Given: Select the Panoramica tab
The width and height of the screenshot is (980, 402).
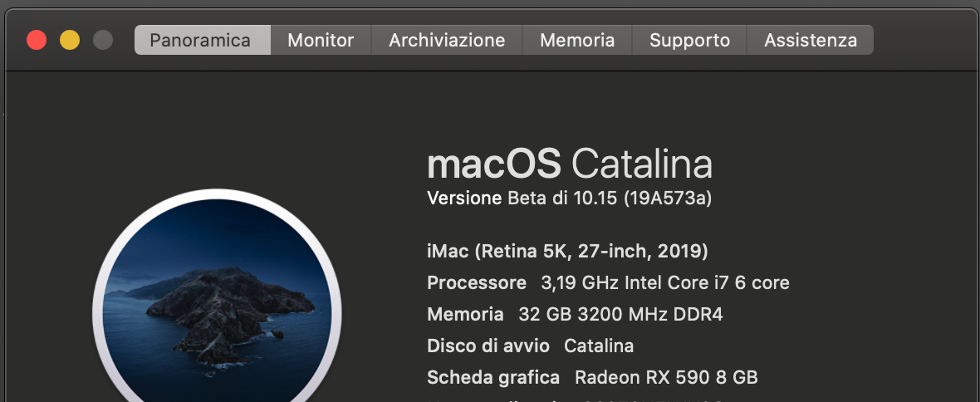Looking at the screenshot, I should point(203,40).
